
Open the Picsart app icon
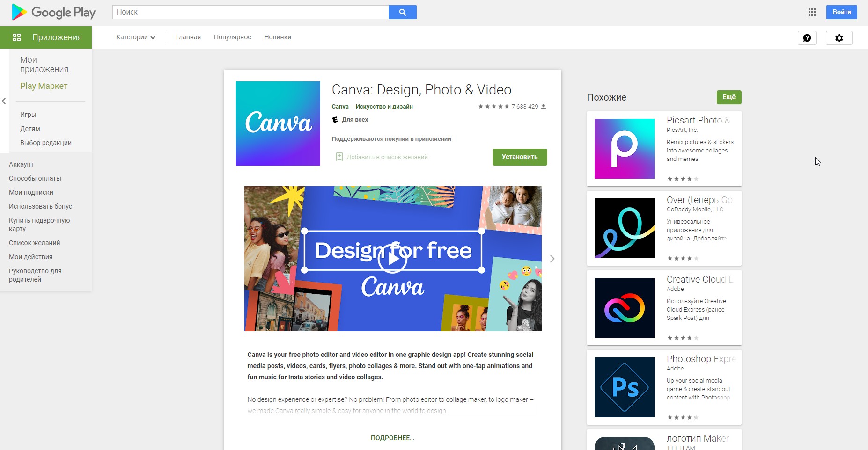625,149
